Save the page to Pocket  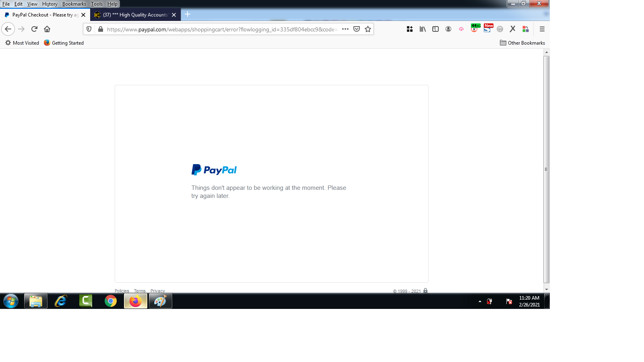(357, 29)
